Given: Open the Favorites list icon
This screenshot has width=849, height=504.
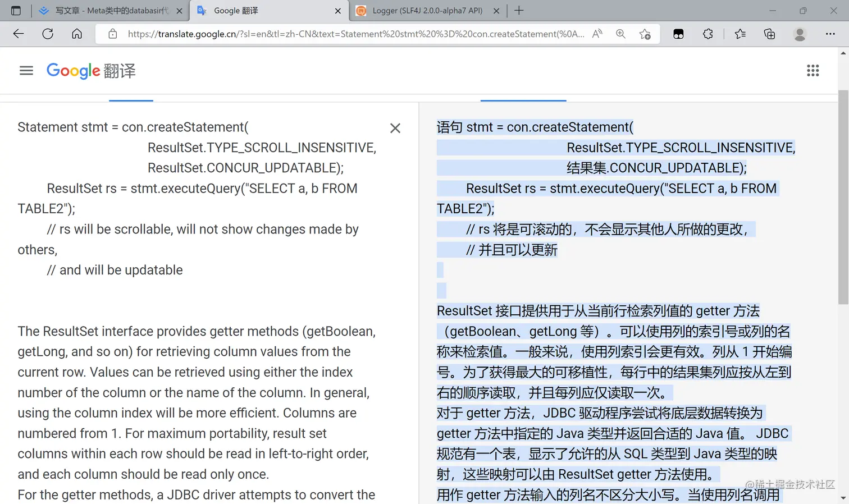Looking at the screenshot, I should click(740, 34).
